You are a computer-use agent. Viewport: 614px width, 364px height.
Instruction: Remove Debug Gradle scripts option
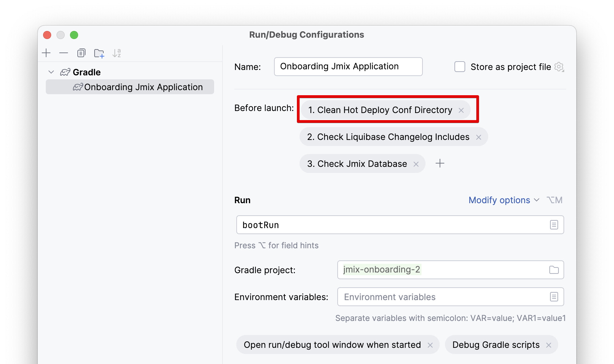(549, 345)
